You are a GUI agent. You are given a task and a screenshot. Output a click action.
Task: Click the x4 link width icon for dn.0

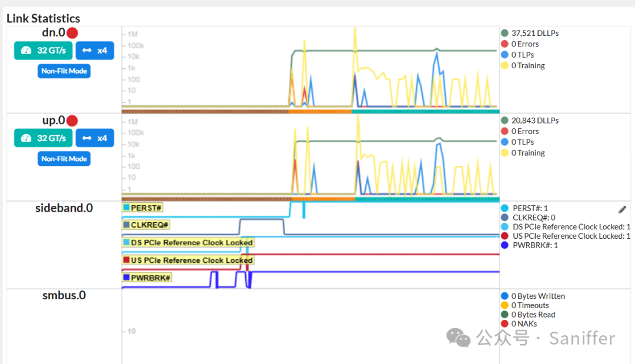point(87,51)
